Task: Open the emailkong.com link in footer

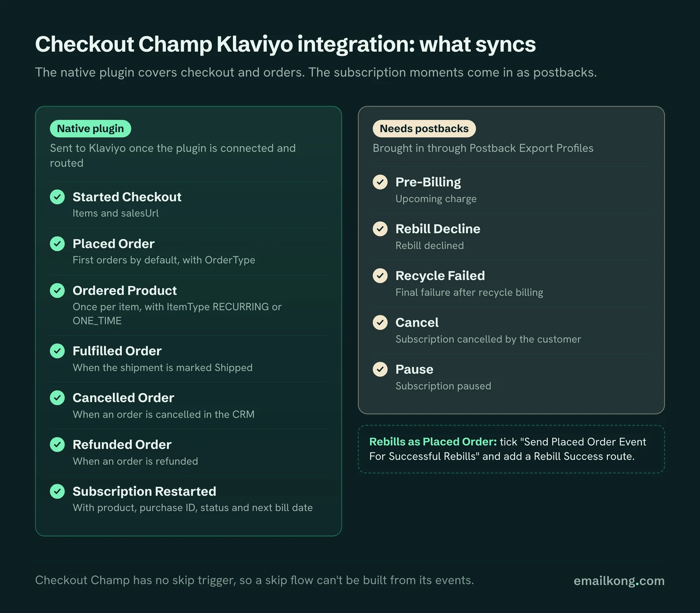Action: click(x=619, y=581)
